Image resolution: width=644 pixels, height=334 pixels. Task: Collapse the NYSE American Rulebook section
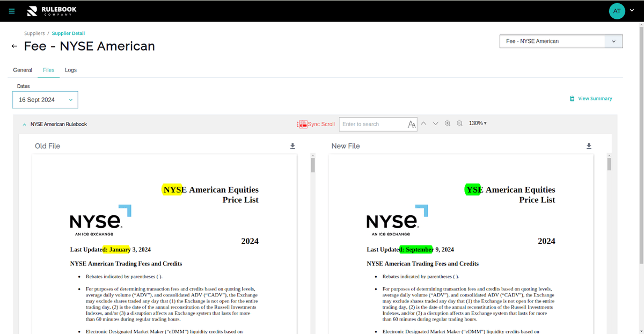click(24, 124)
